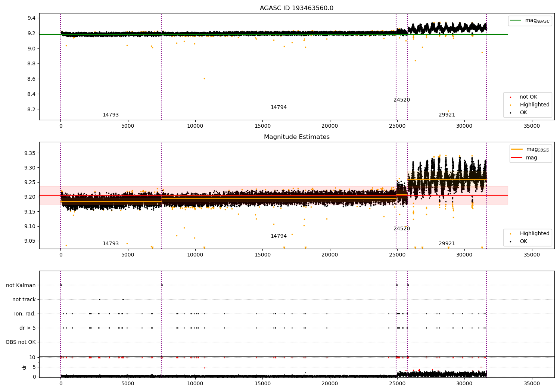Image resolution: width=560 pixels, height=392 pixels.
Task: Click obsid label 14794 in Magnitude Estimates plot
Action: pos(279,236)
